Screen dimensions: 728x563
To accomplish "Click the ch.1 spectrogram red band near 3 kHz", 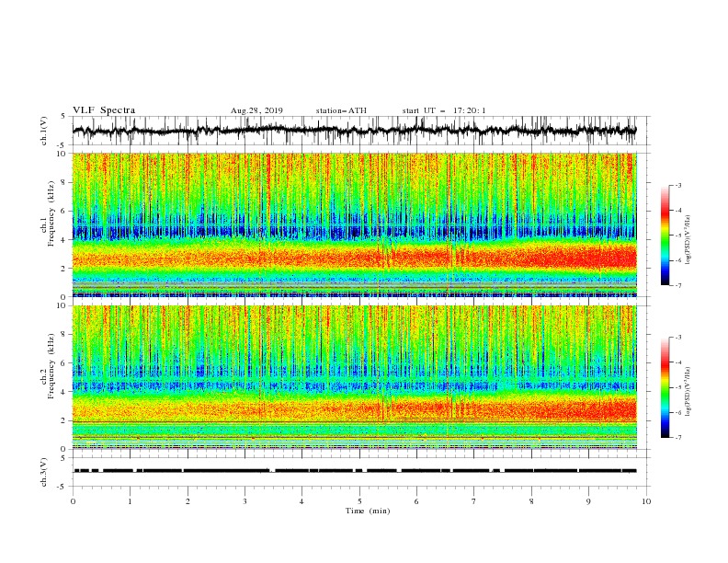I will pyautogui.click(x=354, y=257).
